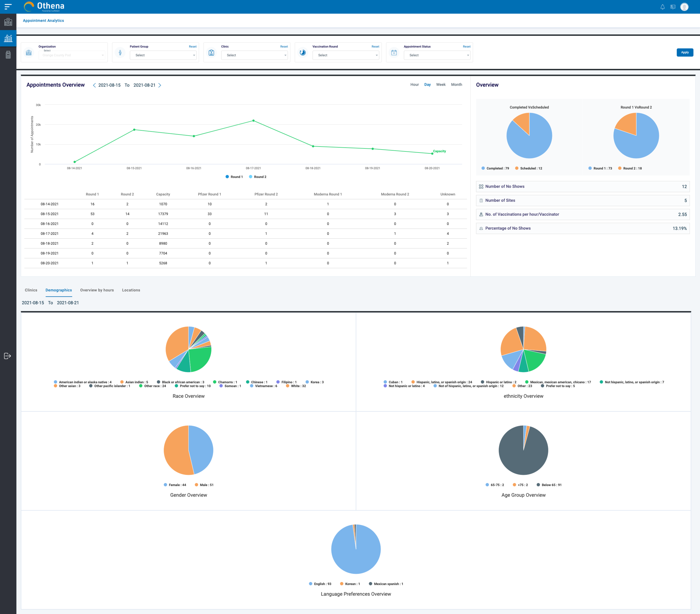
Task: Open the sidebar clinics building icon
Action: 8,22
